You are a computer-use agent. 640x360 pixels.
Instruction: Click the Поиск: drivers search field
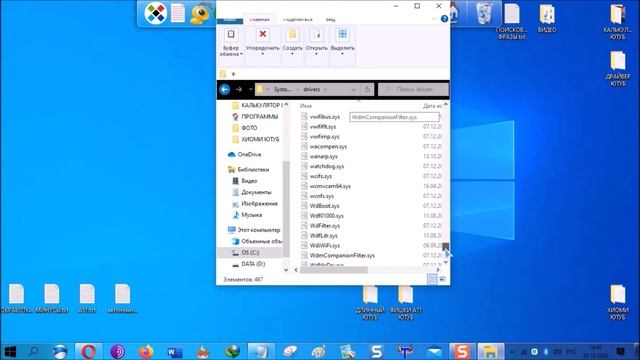(x=413, y=89)
